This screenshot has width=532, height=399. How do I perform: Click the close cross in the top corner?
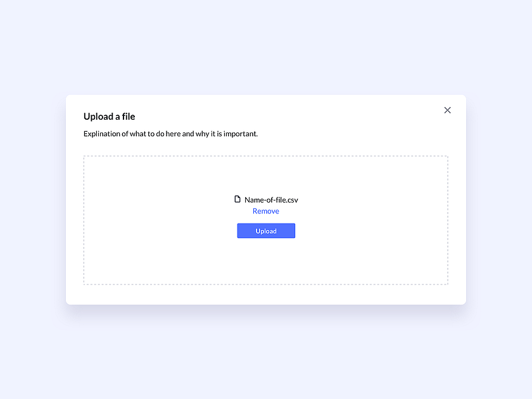pos(447,110)
